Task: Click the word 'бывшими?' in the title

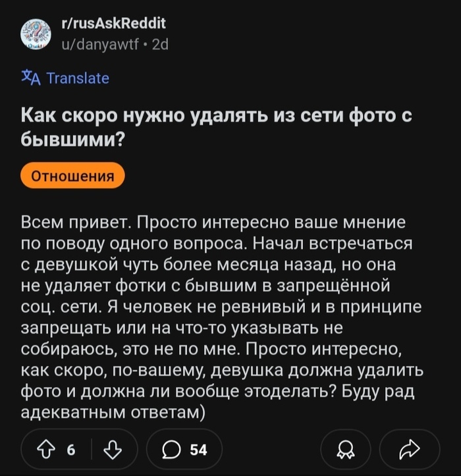Action: pos(75,140)
